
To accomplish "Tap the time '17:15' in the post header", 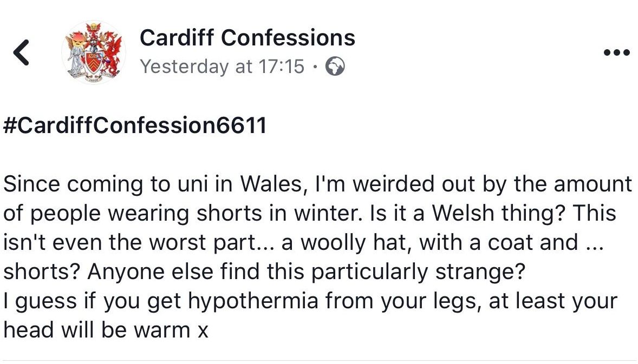I will [281, 67].
